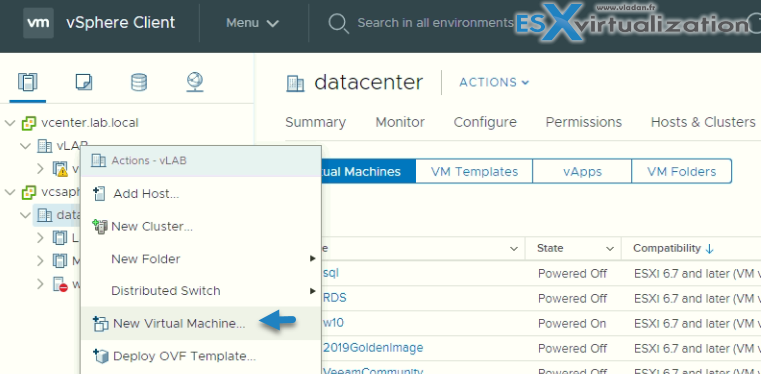Image resolution: width=761 pixels, height=374 pixels.
Task: Click the second vCenter server icon (vcsaph)
Action: [29, 192]
